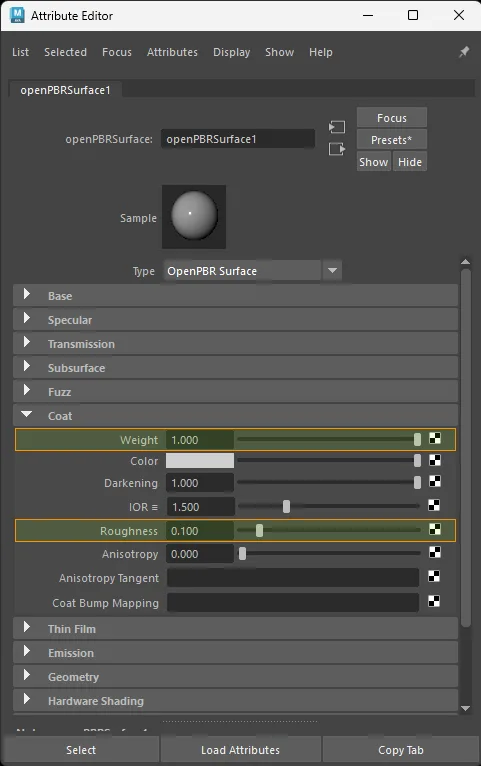
Task: Open the List menu
Action: click(21, 52)
